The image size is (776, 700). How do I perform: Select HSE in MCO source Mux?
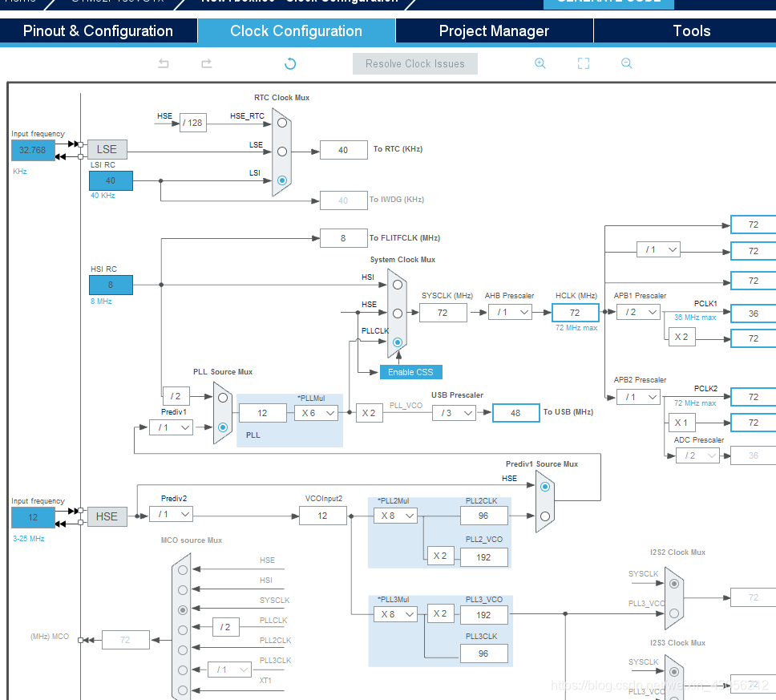click(183, 570)
